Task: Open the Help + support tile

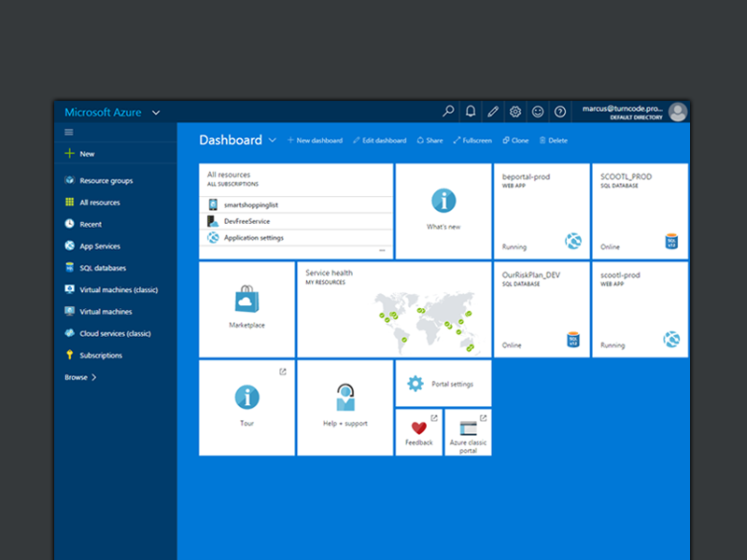Action: [x=345, y=408]
